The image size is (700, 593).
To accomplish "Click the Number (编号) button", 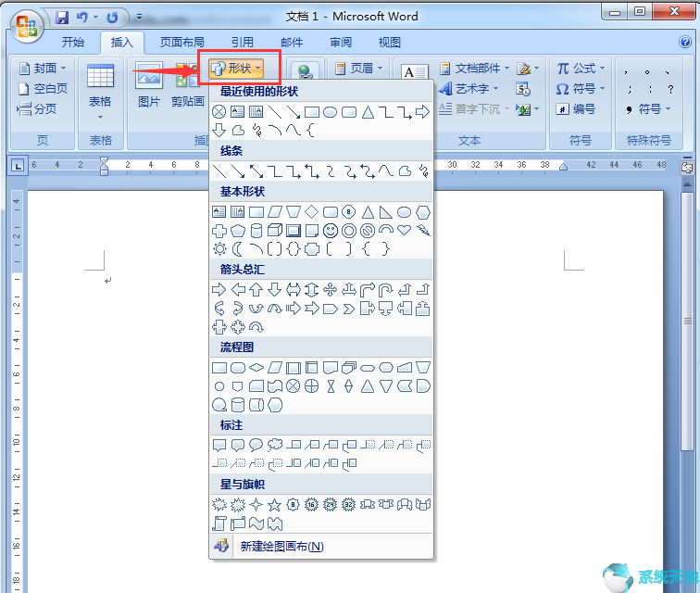I will [576, 108].
